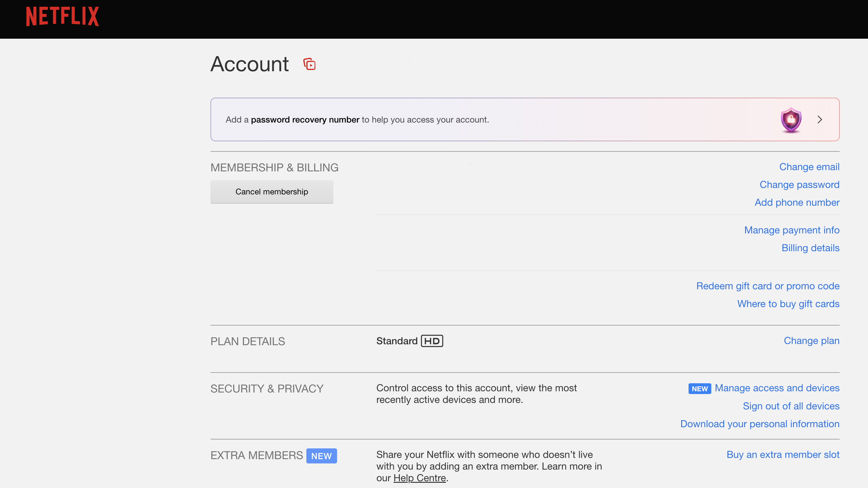Expand the password recovery number banner
Viewport: 868px width, 488px height.
click(x=820, y=119)
